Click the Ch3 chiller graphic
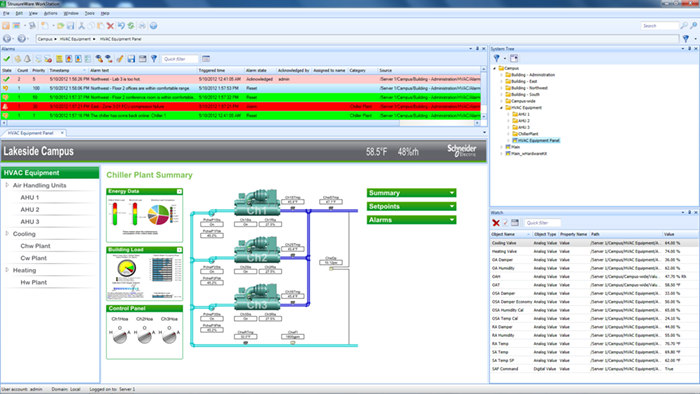Image resolution: width=700 pixels, height=394 pixels. coord(258,298)
